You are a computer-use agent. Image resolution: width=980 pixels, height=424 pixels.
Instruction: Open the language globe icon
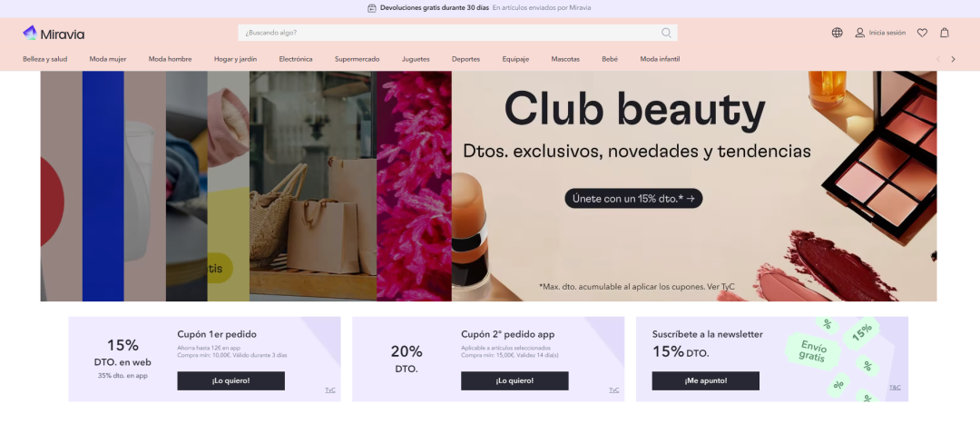click(x=837, y=33)
